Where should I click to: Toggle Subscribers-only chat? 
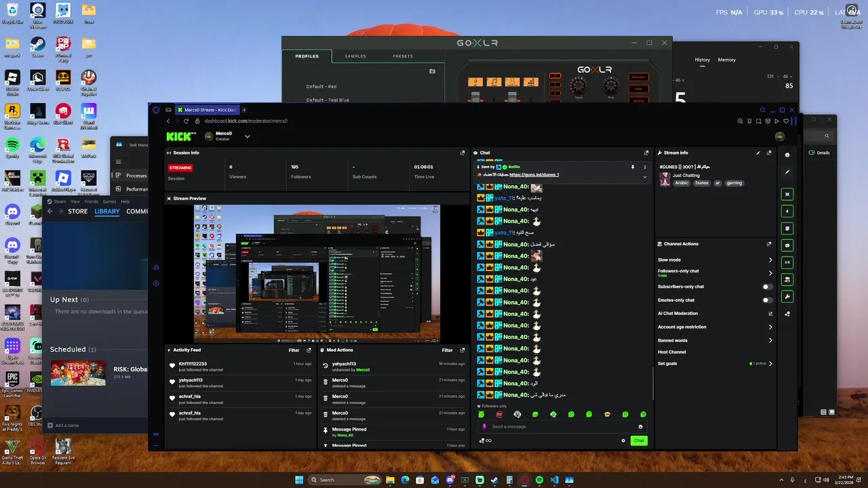tap(768, 287)
